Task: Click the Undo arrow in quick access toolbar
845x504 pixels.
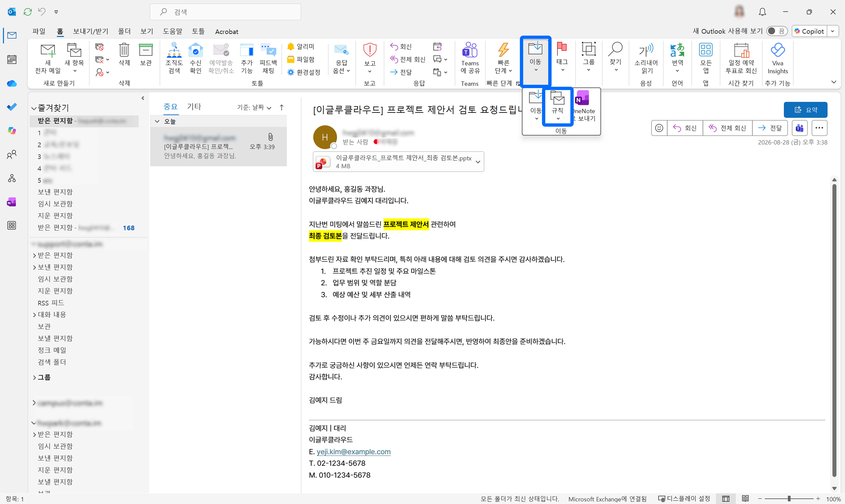Action: 42,12
